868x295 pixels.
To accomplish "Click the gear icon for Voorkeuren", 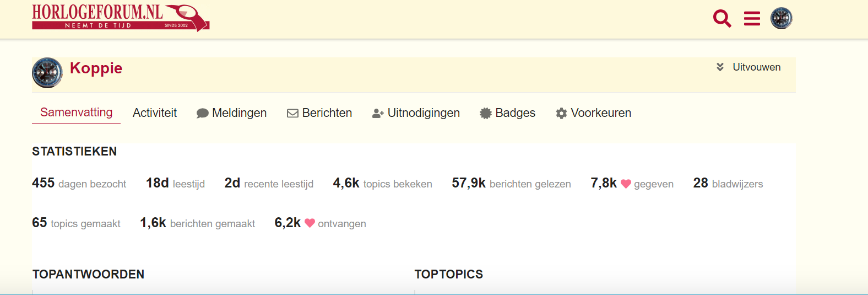I will click(x=561, y=114).
